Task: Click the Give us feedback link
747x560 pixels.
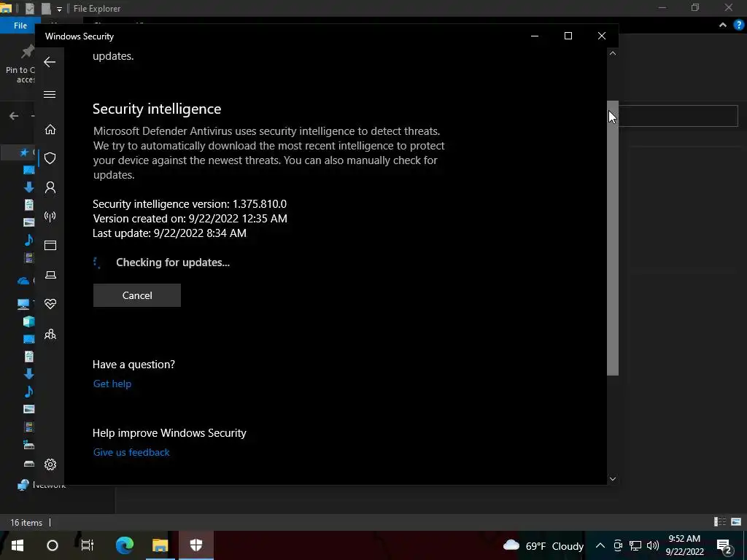Action: (131, 452)
